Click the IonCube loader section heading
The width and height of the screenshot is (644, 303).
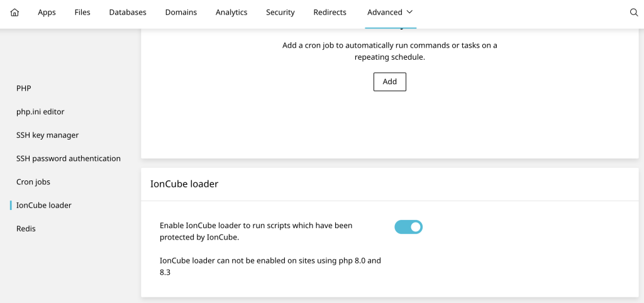(x=184, y=184)
